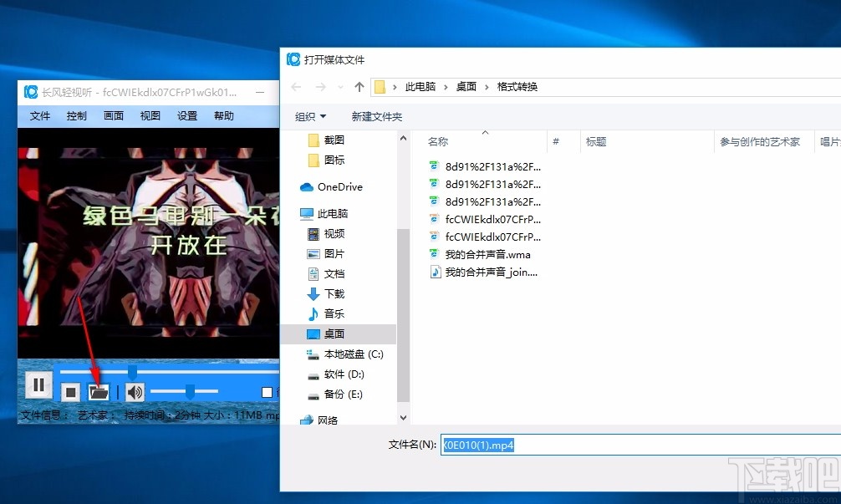Toggle the 名称 column sort chevron
Screen dimensions: 841x504
point(485,131)
